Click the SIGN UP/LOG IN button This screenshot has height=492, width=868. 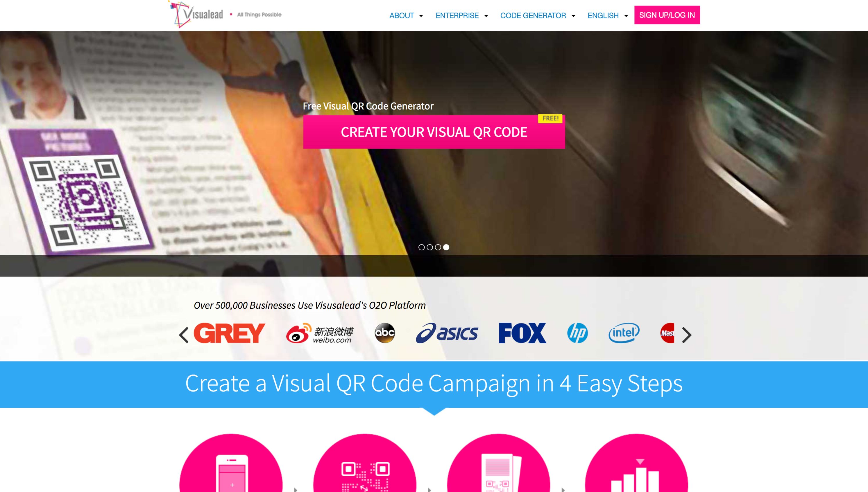[x=667, y=15]
